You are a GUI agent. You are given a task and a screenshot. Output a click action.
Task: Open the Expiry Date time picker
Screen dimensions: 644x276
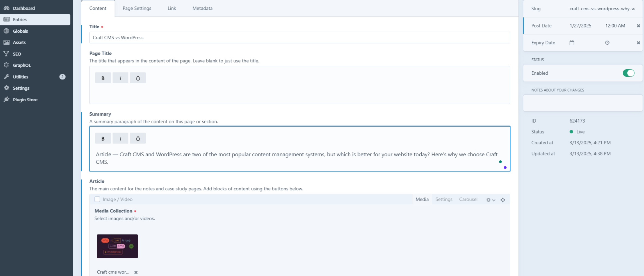point(607,43)
